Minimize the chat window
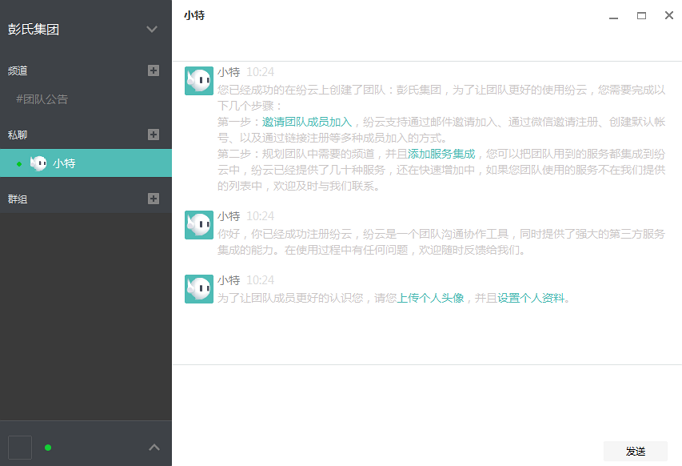This screenshot has width=682, height=466. coord(613,16)
